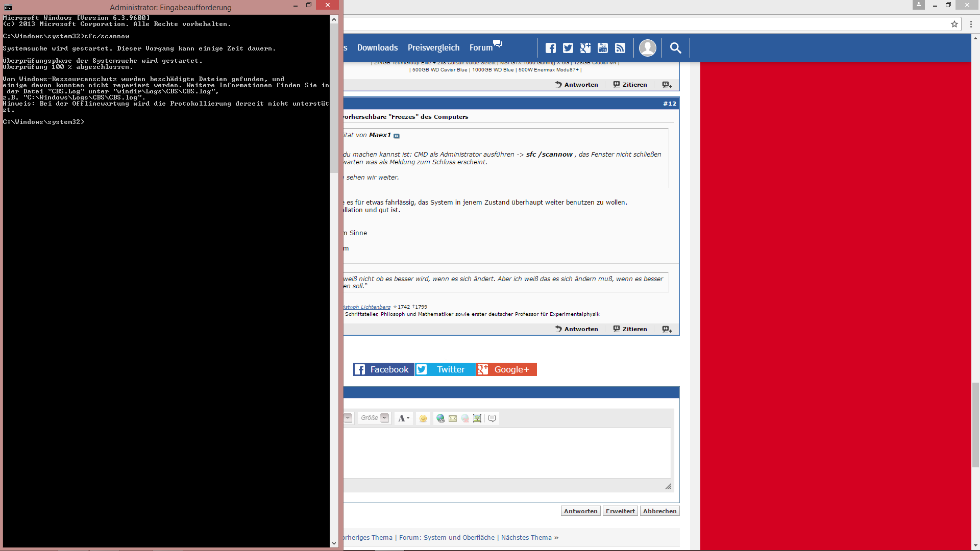The height and width of the screenshot is (551, 980).
Task: Open the font color dropdown
Action: coord(404,418)
